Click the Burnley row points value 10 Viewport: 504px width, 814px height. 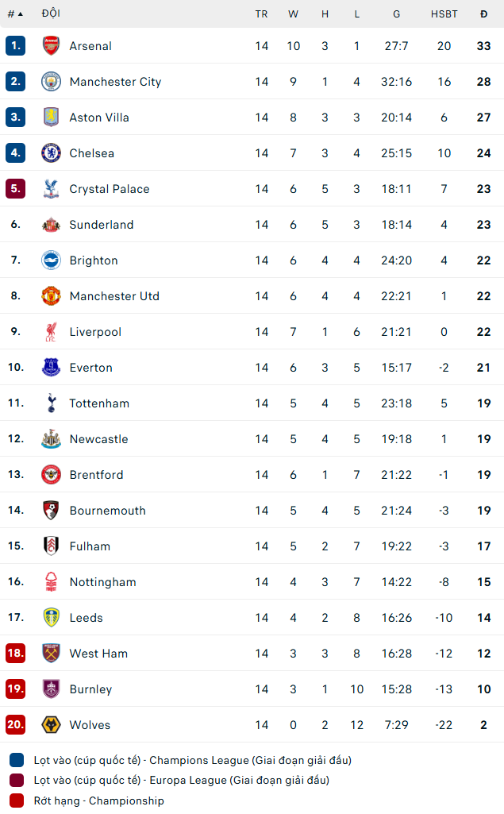[x=483, y=689]
